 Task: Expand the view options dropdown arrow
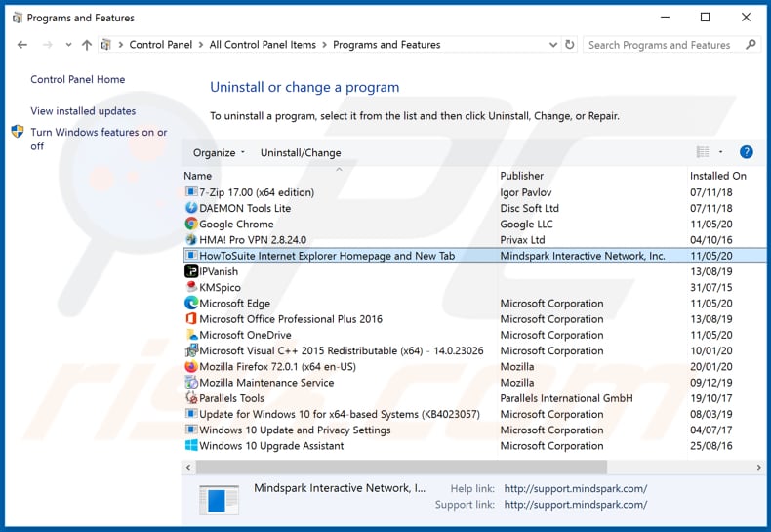coord(721,152)
